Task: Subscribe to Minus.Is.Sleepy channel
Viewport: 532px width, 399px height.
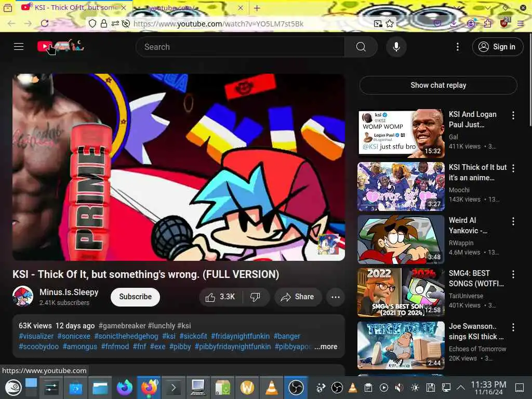Action: coord(136,297)
